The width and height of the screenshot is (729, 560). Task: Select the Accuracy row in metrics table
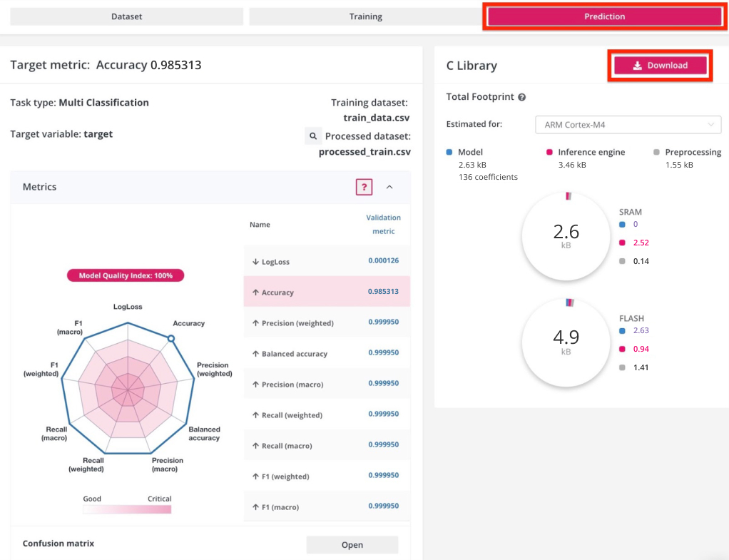327,292
